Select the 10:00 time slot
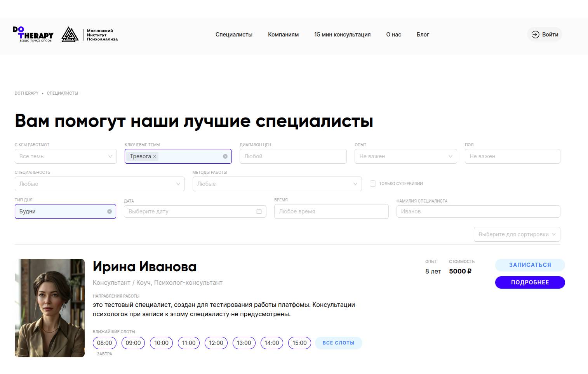This screenshot has height=374, width=588. [162, 343]
